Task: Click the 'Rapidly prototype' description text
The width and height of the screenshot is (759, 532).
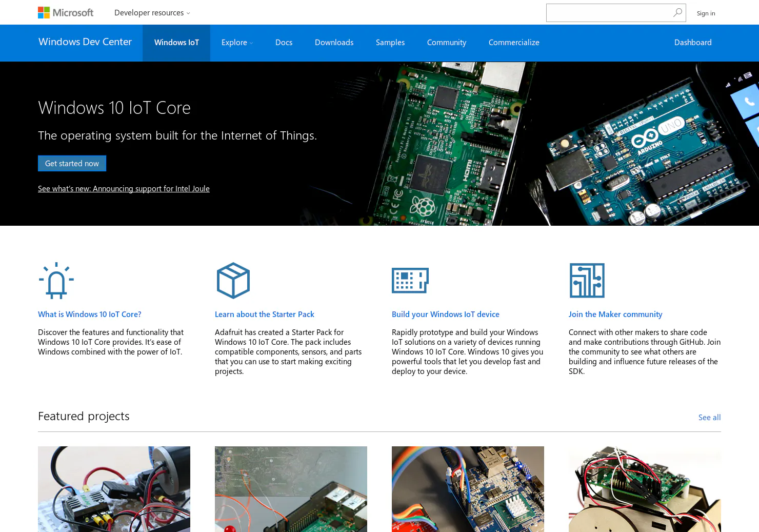Action: tap(467, 352)
